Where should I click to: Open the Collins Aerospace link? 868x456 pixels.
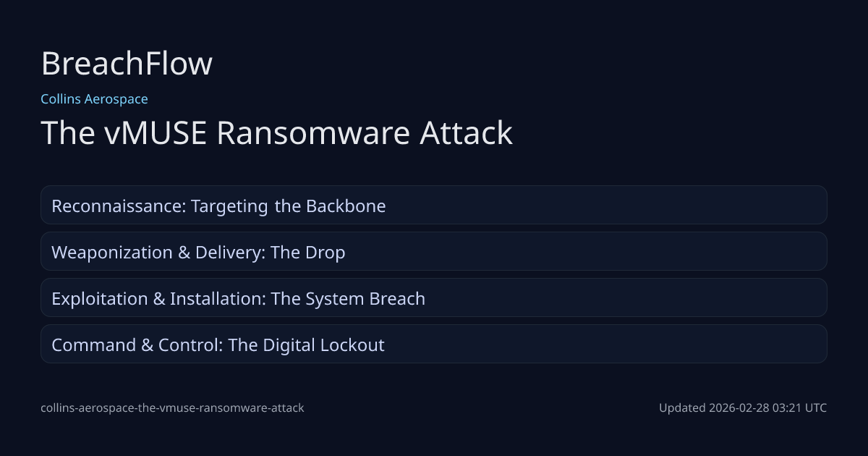click(x=94, y=99)
